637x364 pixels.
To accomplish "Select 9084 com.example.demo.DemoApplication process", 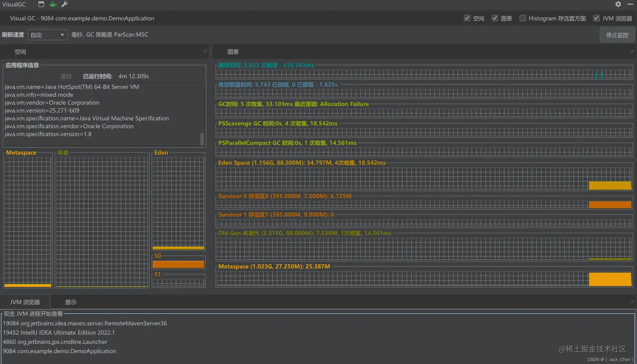I will pos(59,351).
